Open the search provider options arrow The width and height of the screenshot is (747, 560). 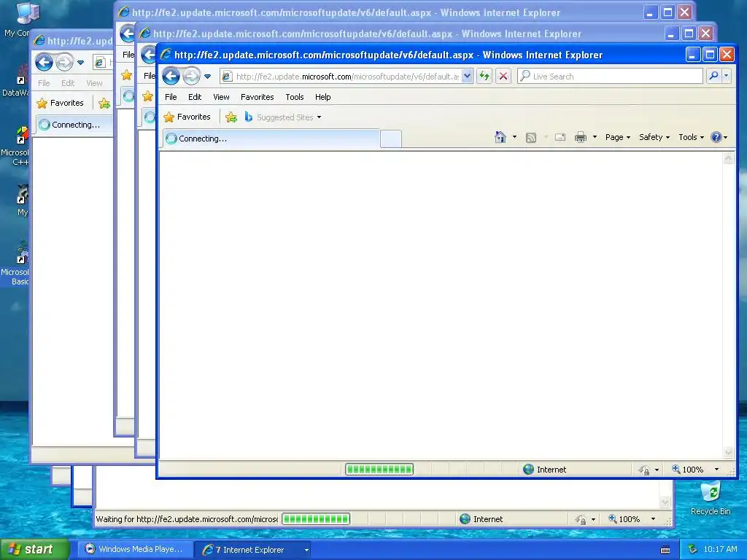[x=726, y=76]
